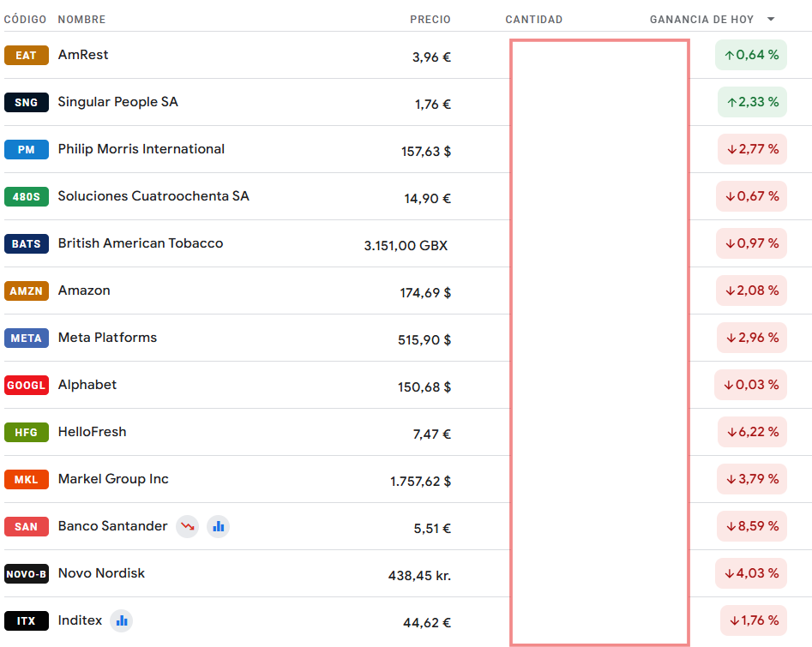
Task: Open British American Tobacco stock
Action: [x=141, y=243]
